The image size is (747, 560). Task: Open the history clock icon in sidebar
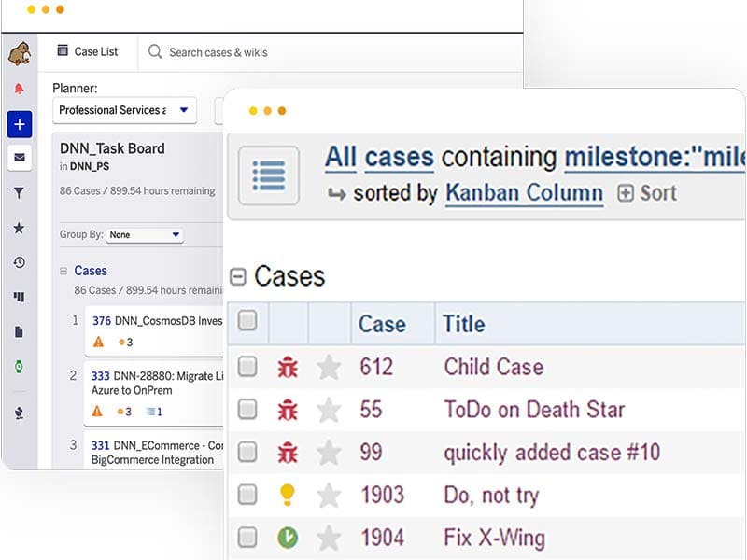pos(19,263)
